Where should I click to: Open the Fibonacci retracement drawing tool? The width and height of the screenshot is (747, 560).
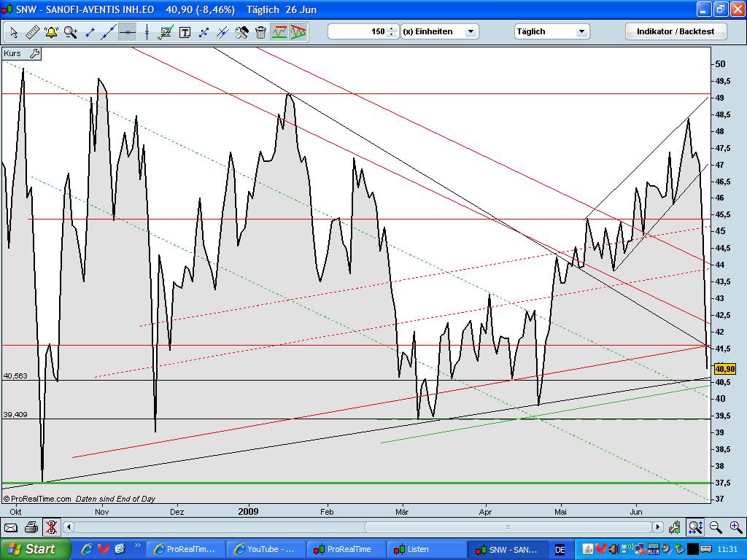[x=166, y=32]
